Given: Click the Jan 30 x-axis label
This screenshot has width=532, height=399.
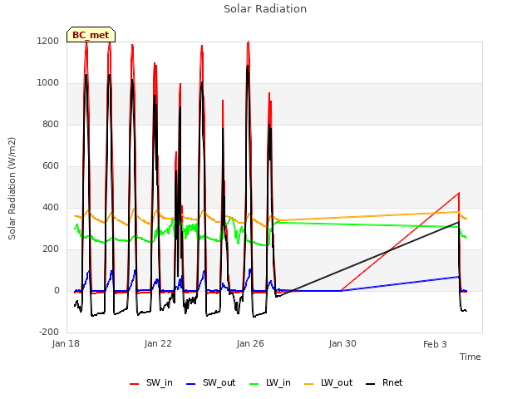Looking at the screenshot, I should tap(342, 343).
